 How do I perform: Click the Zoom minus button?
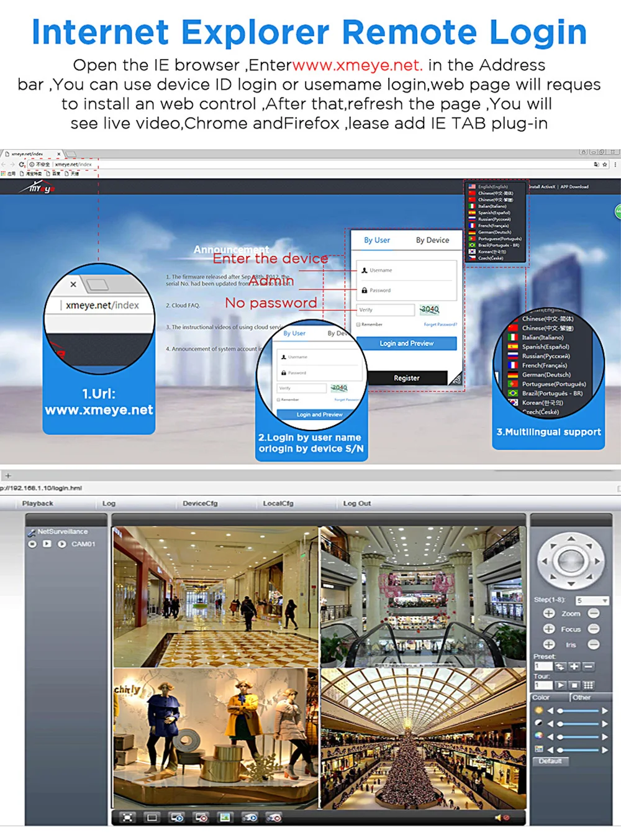[x=594, y=613]
